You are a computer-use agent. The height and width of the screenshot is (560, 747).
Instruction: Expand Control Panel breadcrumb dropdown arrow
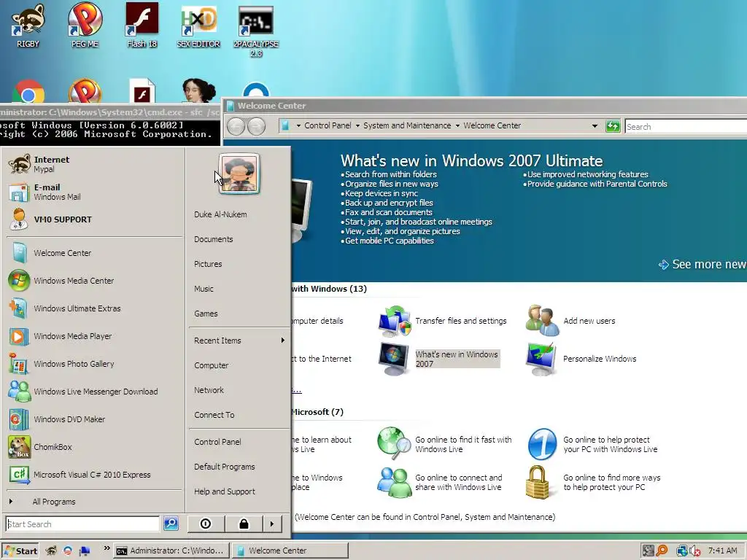click(x=298, y=125)
